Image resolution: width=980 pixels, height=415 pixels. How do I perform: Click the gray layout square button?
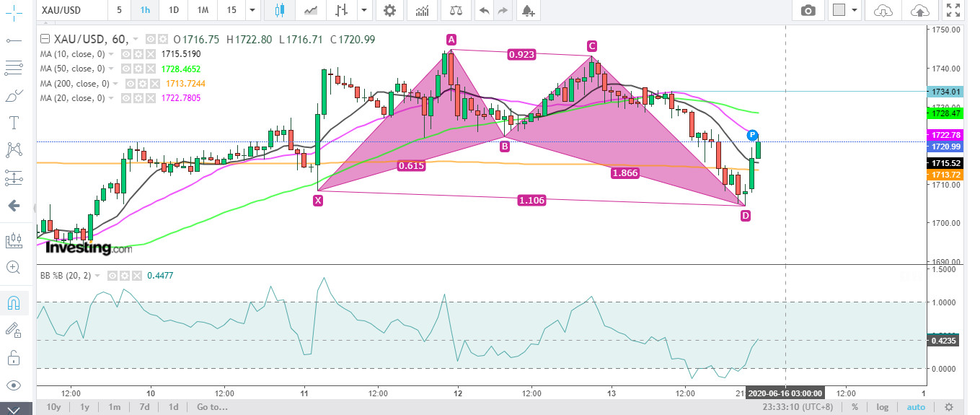point(839,10)
